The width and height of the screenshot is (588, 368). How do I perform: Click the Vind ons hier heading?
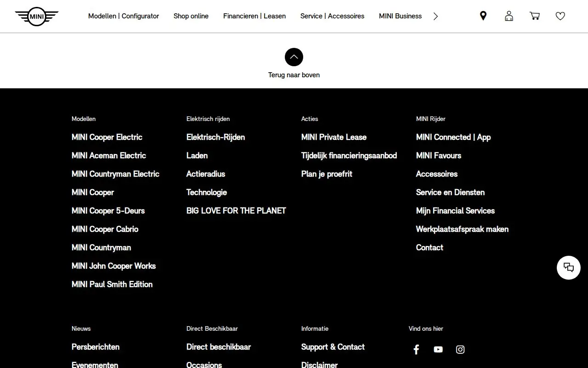pos(426,328)
